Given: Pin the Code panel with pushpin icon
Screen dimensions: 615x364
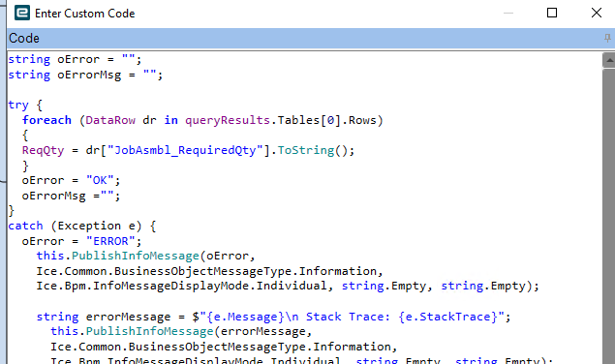Looking at the screenshot, I should 607,38.
